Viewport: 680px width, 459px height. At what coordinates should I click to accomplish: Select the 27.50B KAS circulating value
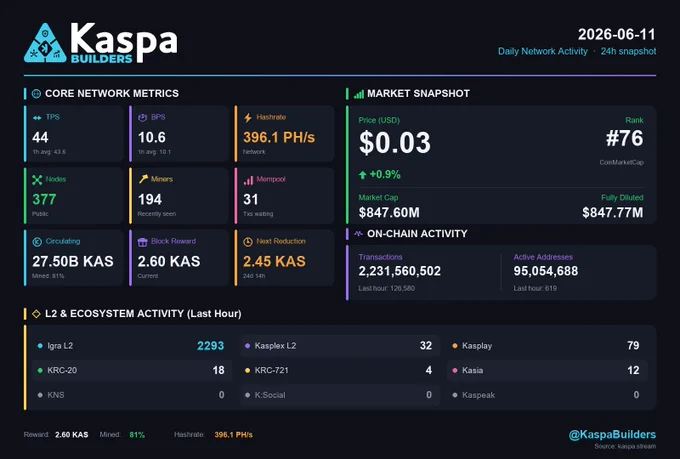(73, 262)
